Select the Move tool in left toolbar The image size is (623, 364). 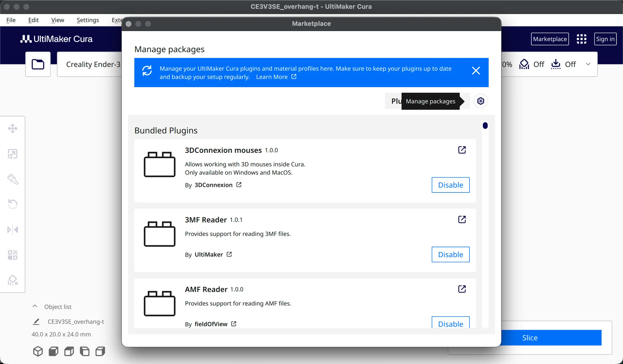pos(12,129)
